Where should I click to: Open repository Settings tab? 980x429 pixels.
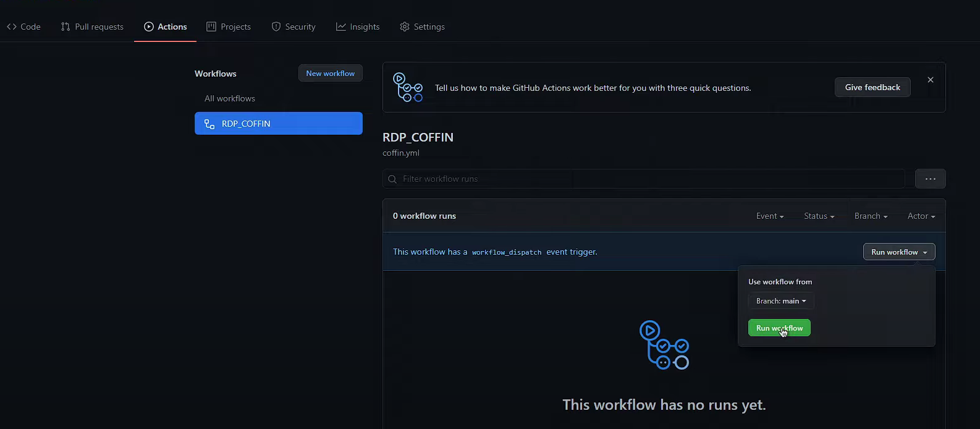(422, 27)
